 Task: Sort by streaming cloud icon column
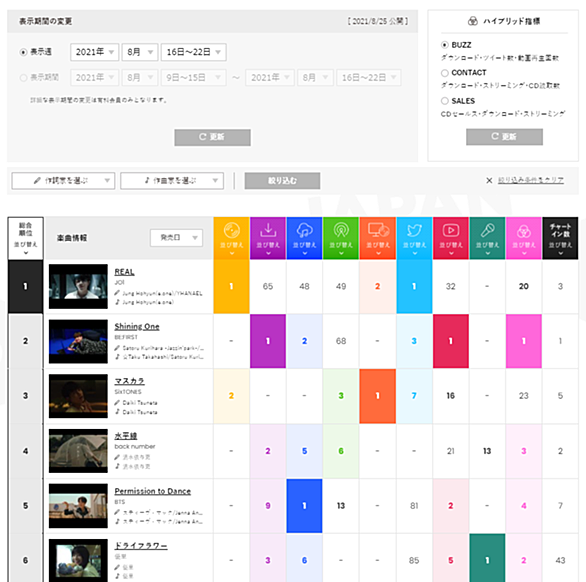click(x=304, y=238)
